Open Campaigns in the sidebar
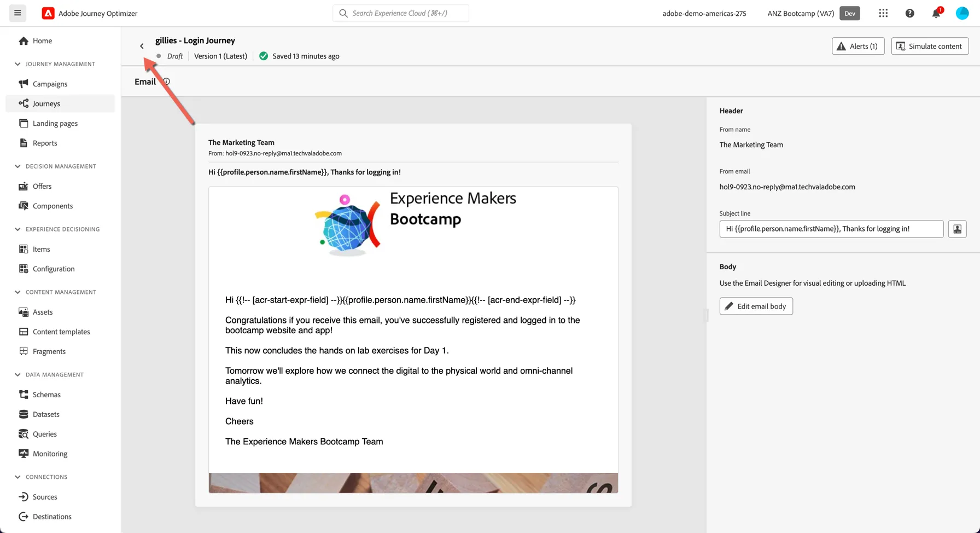Image resolution: width=980 pixels, height=533 pixels. [x=60, y=84]
